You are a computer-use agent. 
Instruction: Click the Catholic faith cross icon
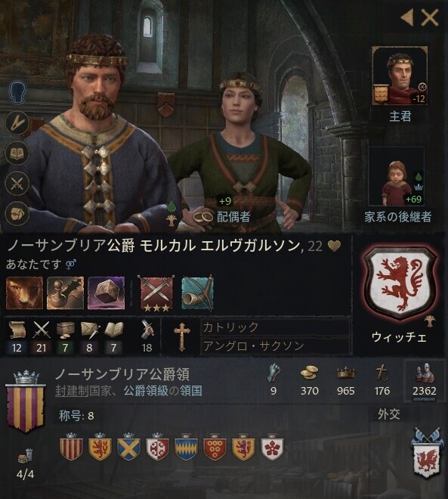[182, 336]
